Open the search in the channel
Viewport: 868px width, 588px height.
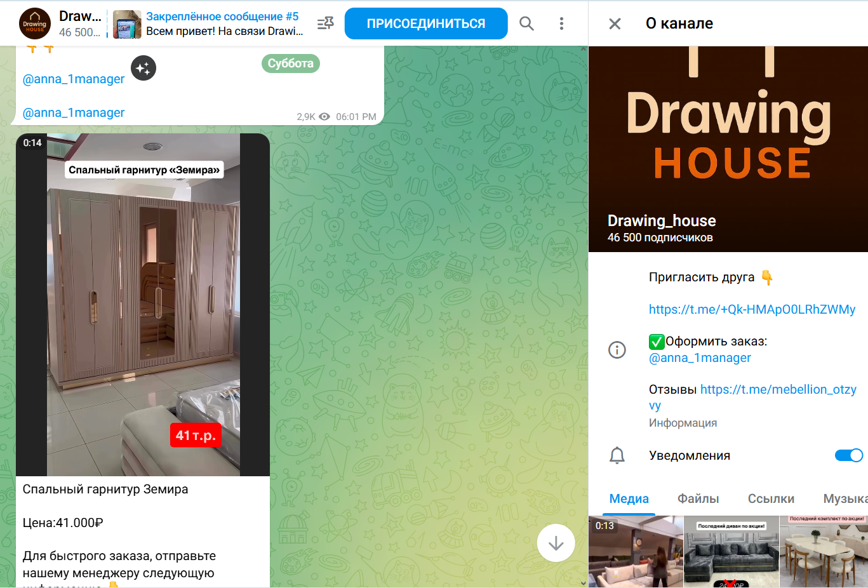(526, 23)
